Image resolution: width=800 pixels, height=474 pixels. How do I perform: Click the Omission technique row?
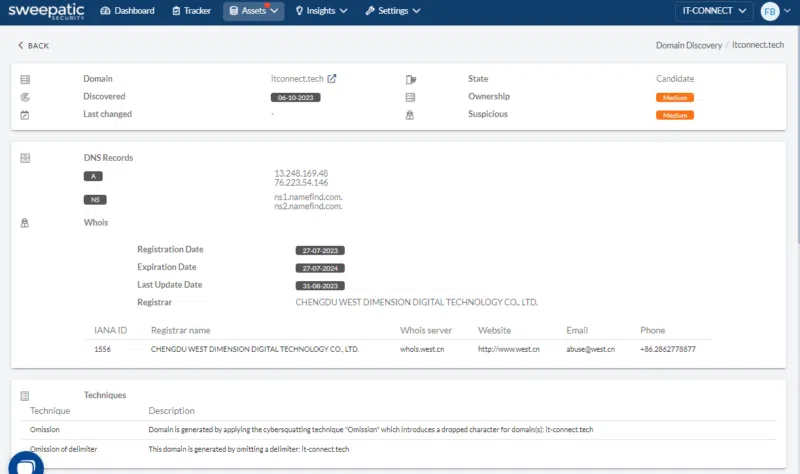tap(398, 430)
